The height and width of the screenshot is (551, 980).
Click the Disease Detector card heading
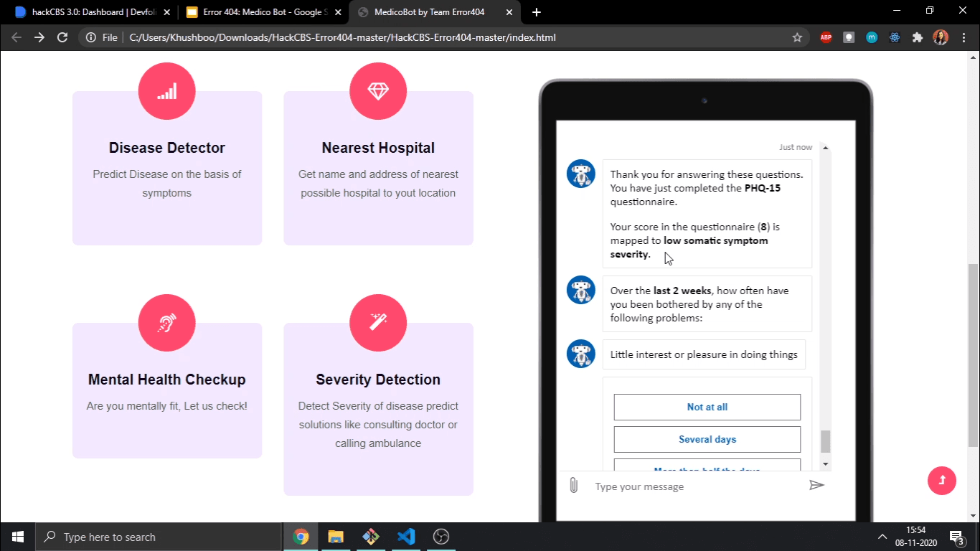pyautogui.click(x=167, y=148)
